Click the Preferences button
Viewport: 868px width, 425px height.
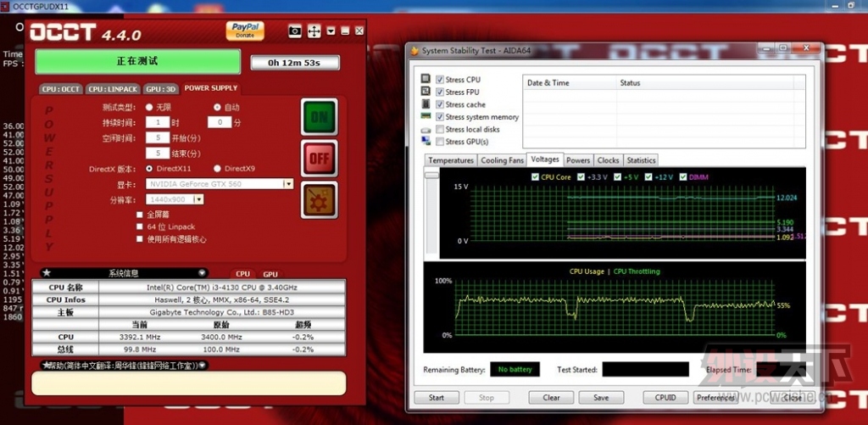coord(715,397)
